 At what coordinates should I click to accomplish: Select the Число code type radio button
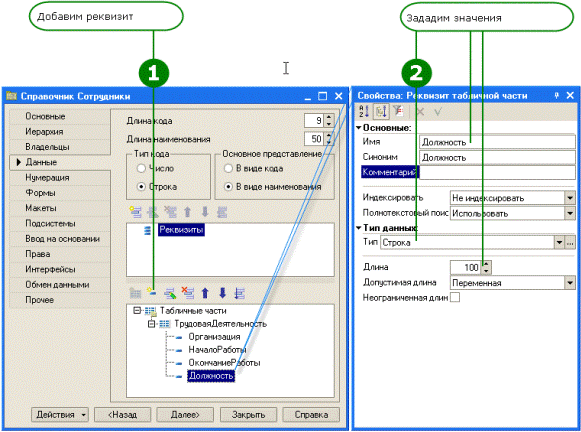pyautogui.click(x=141, y=168)
